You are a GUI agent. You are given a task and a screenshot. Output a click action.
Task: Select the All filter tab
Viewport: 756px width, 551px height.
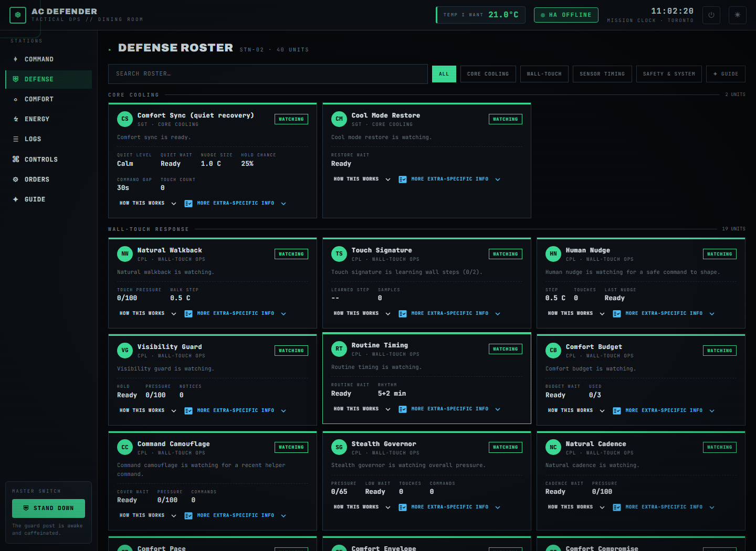(444, 74)
